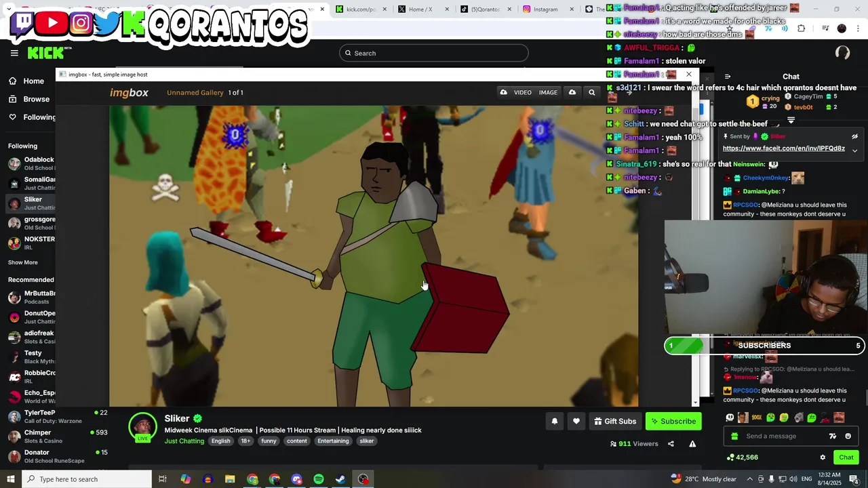Click the Windows Start button
The height and width of the screenshot is (488, 868).
pos(10,479)
